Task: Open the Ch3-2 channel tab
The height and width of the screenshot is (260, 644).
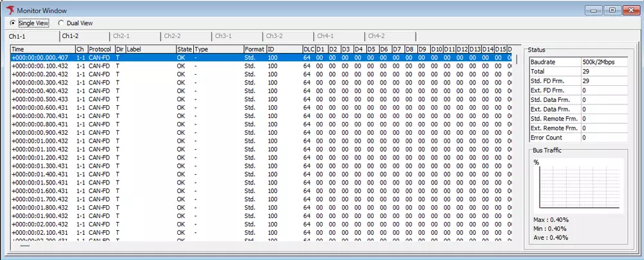Action: (274, 36)
